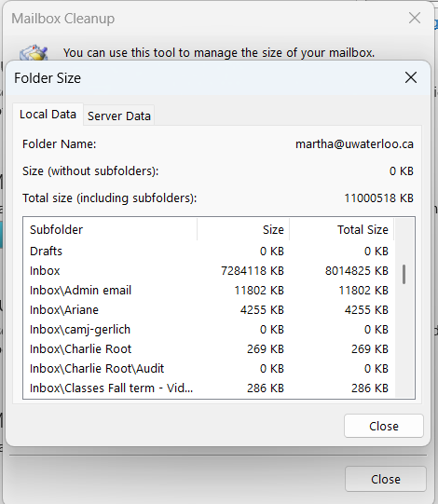Image resolution: width=438 pixels, height=504 pixels.
Task: Click the Subfolder column header
Action: (110, 229)
